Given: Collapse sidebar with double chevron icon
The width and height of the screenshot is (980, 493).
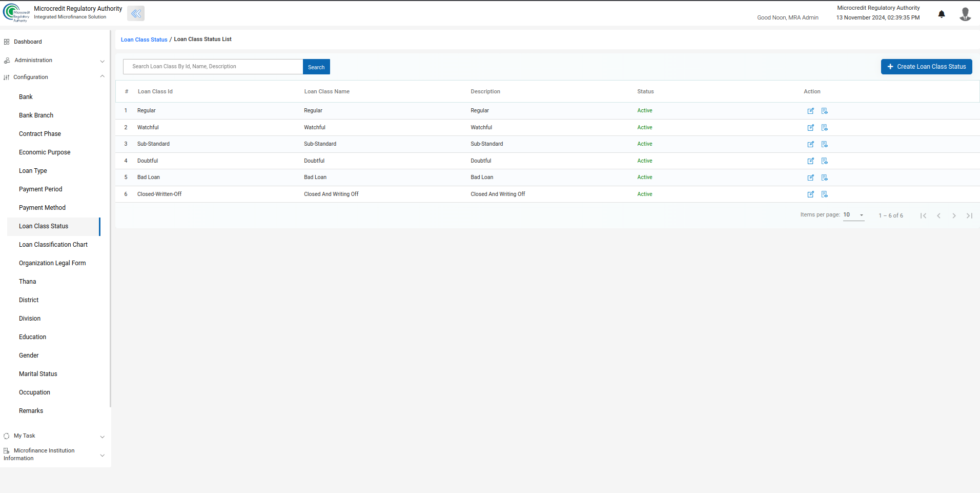Looking at the screenshot, I should (136, 13).
